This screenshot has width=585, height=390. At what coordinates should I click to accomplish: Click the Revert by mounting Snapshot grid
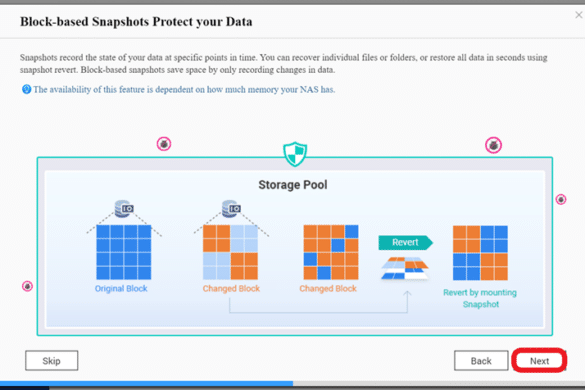[480, 253]
